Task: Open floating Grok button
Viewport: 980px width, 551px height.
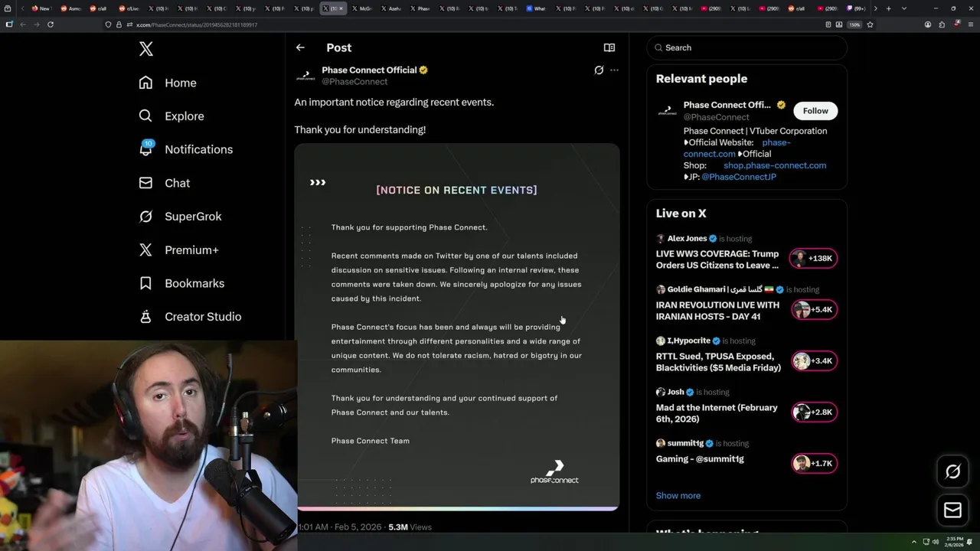Action: (952, 471)
